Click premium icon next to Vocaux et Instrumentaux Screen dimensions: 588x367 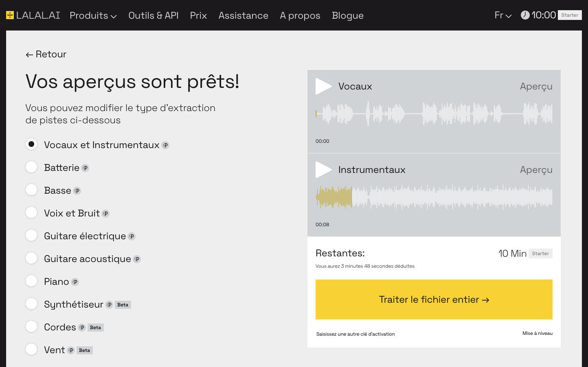165,145
